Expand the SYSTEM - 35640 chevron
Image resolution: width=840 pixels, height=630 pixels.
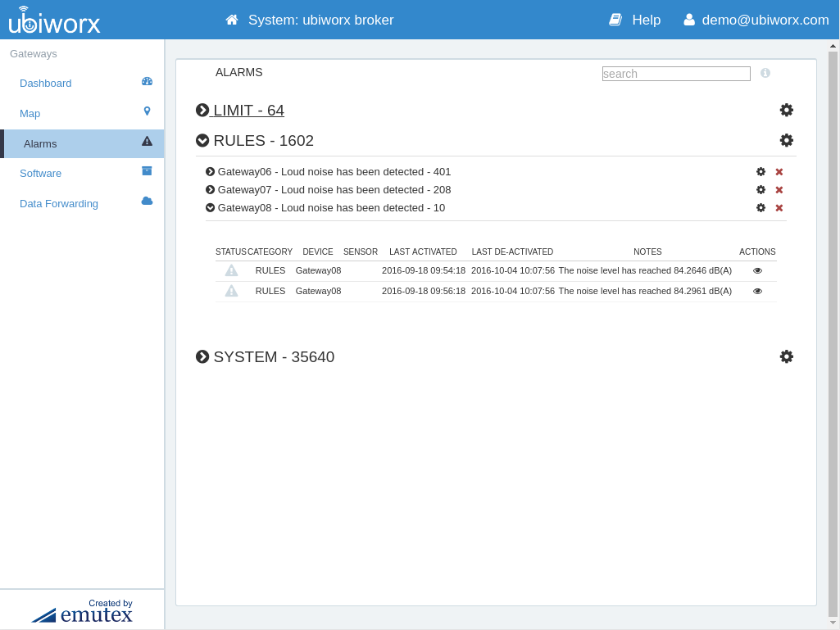202,357
